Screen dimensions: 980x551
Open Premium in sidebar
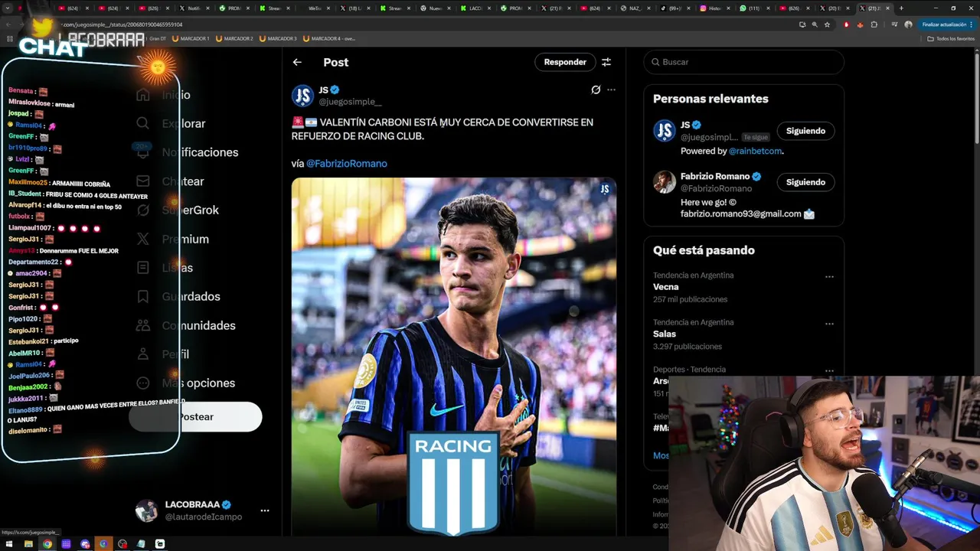172,239
